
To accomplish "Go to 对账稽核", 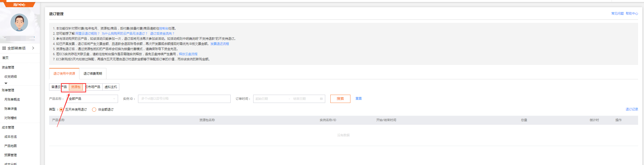I will coord(11,118).
